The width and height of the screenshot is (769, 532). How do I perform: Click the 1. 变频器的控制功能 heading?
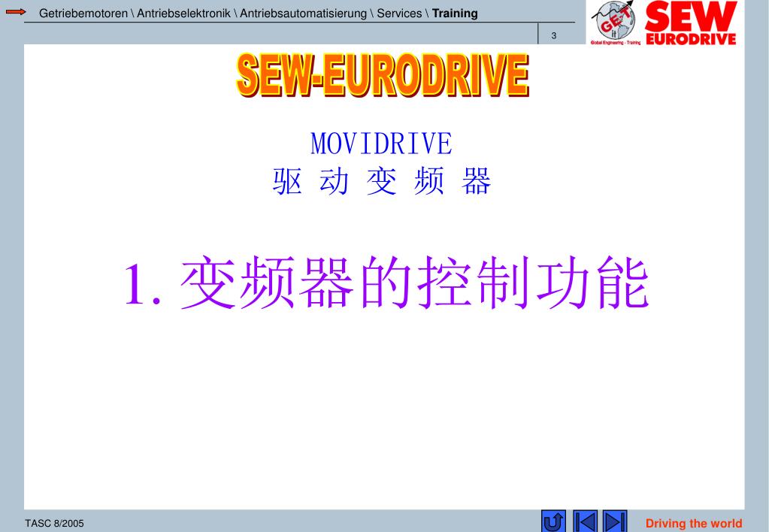point(387,283)
